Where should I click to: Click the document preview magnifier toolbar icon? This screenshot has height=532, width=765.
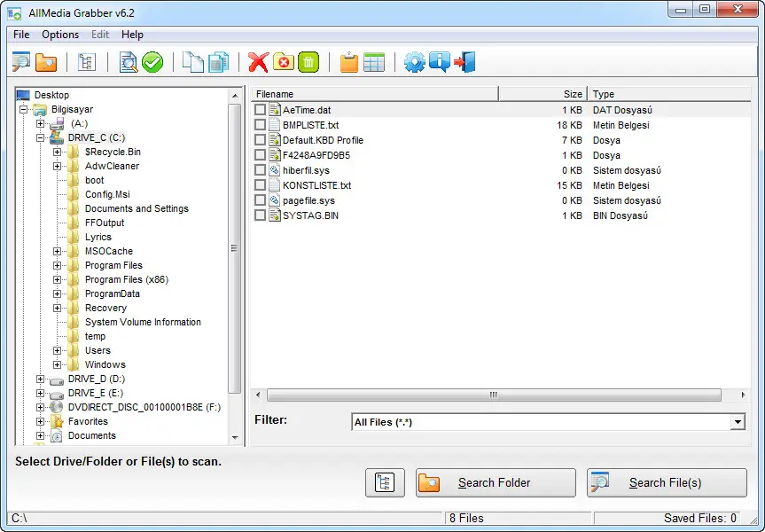click(x=129, y=62)
